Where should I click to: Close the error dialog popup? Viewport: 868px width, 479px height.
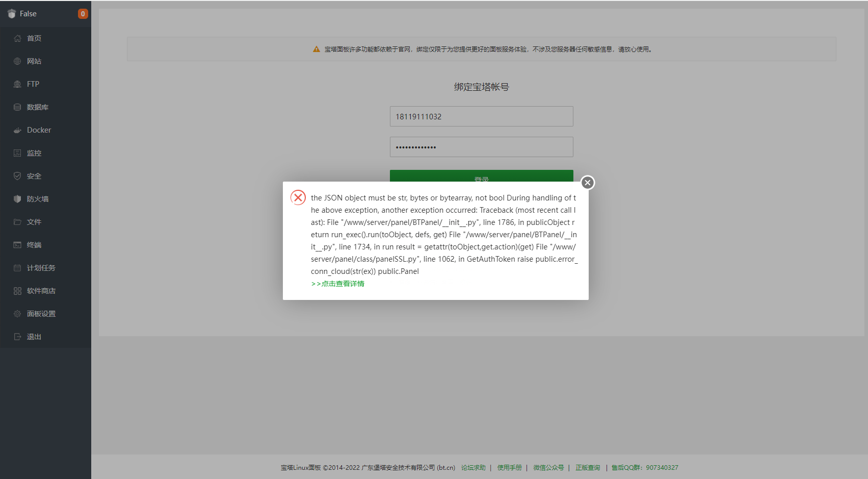588,183
